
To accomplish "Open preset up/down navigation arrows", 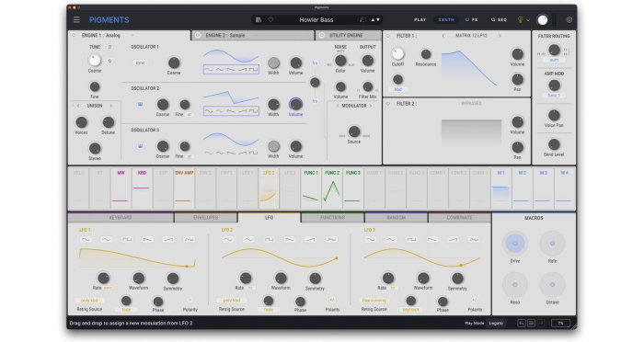I will point(375,19).
